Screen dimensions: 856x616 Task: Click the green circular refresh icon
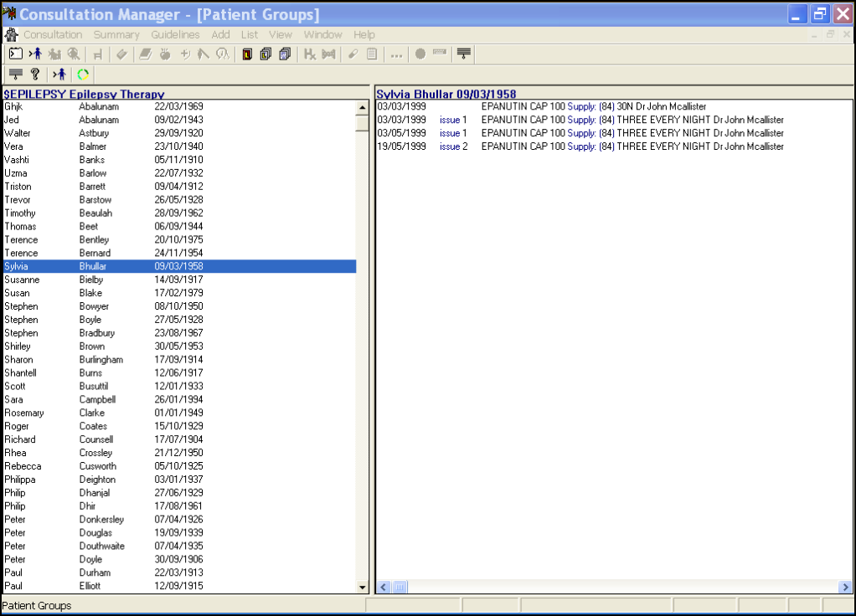[x=83, y=74]
